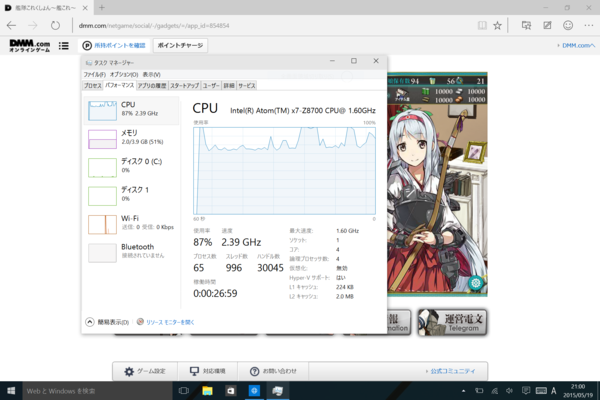Click the feedback smiley icon
Image resolution: width=600 pixels, height=400 pixels.
pos(568,26)
